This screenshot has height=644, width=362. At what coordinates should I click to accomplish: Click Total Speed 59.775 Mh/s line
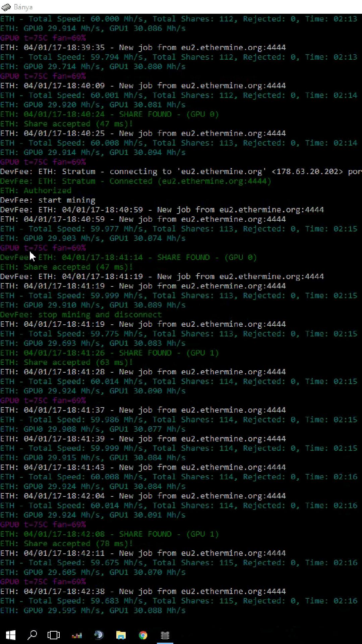(179, 334)
